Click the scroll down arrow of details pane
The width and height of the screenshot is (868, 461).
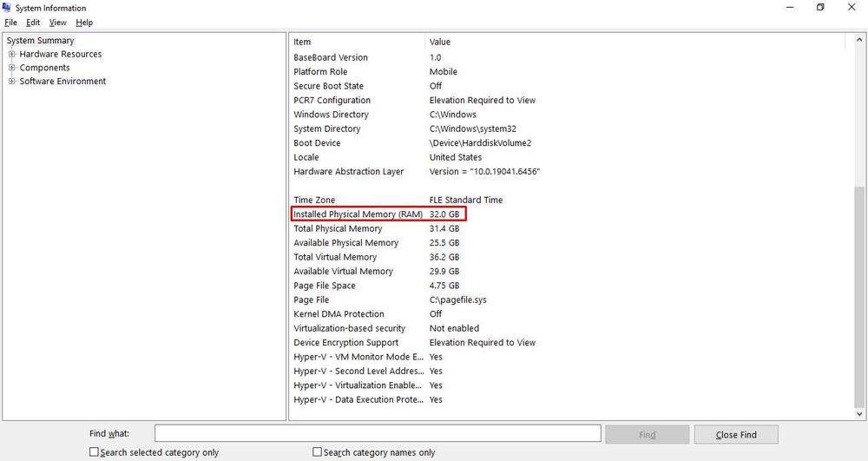859,413
